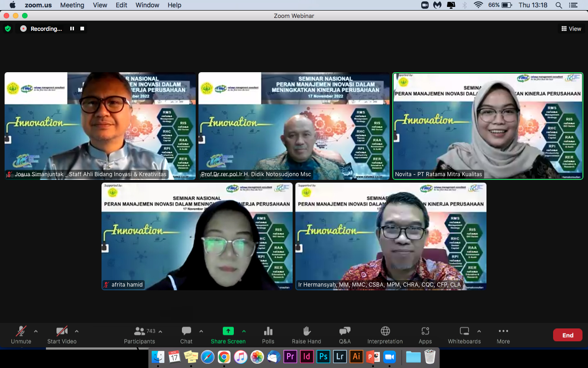Open the Trash in Dock

[x=430, y=356]
